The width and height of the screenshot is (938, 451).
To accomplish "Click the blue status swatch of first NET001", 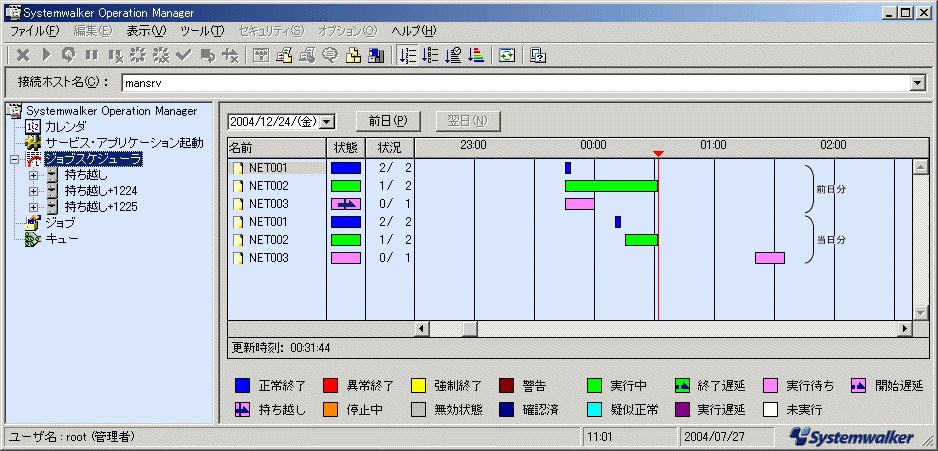I will [346, 168].
